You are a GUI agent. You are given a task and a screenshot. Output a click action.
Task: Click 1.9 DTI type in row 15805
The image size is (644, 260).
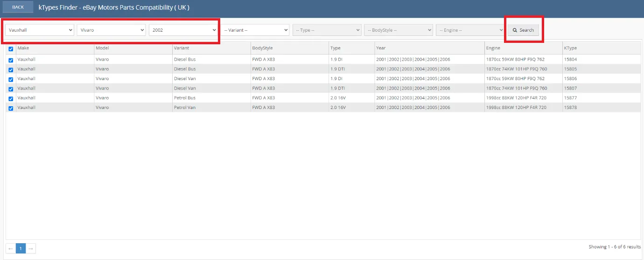(x=337, y=69)
